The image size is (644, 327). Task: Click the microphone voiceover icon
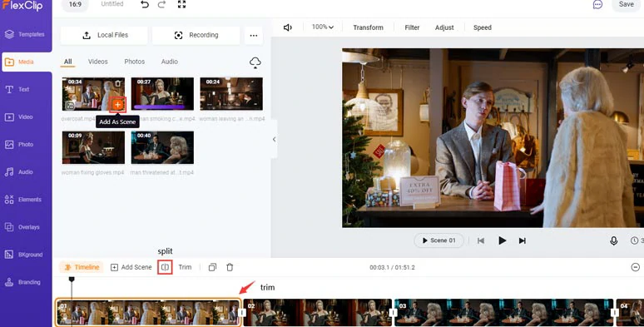tap(613, 241)
